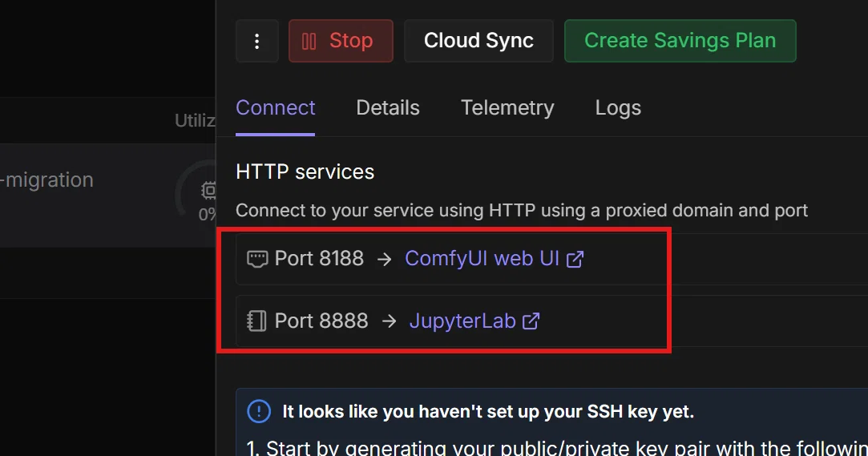The image size is (868, 456).
Task: Click the SSH key not set up message
Action: (x=487, y=412)
